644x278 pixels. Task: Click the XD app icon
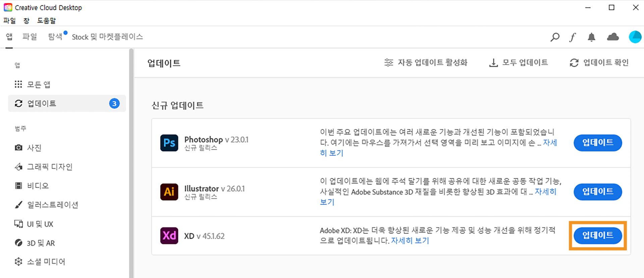coord(169,236)
